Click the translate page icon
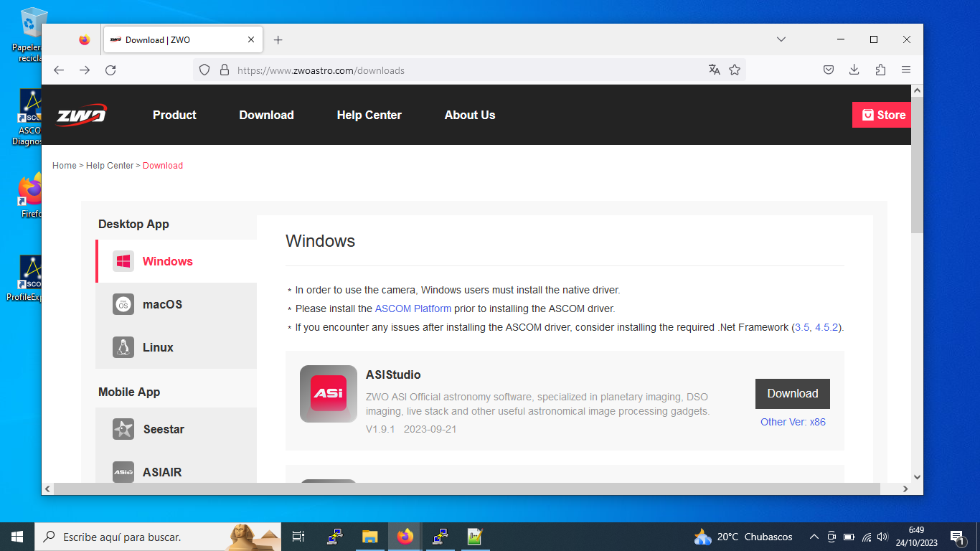The image size is (980, 551). pos(714,70)
